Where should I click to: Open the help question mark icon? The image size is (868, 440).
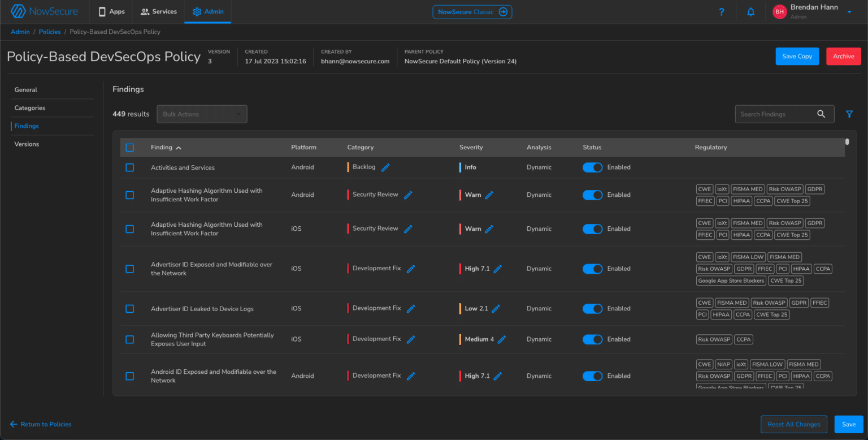(x=722, y=12)
